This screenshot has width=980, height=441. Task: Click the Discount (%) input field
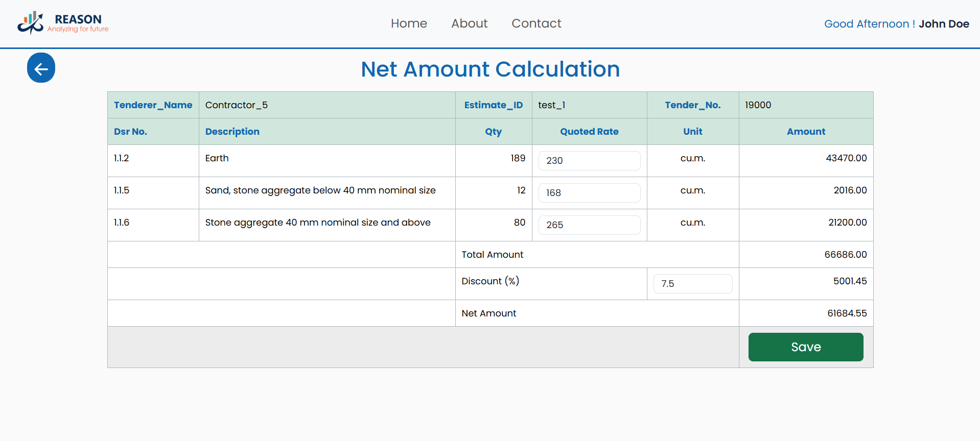click(x=692, y=284)
